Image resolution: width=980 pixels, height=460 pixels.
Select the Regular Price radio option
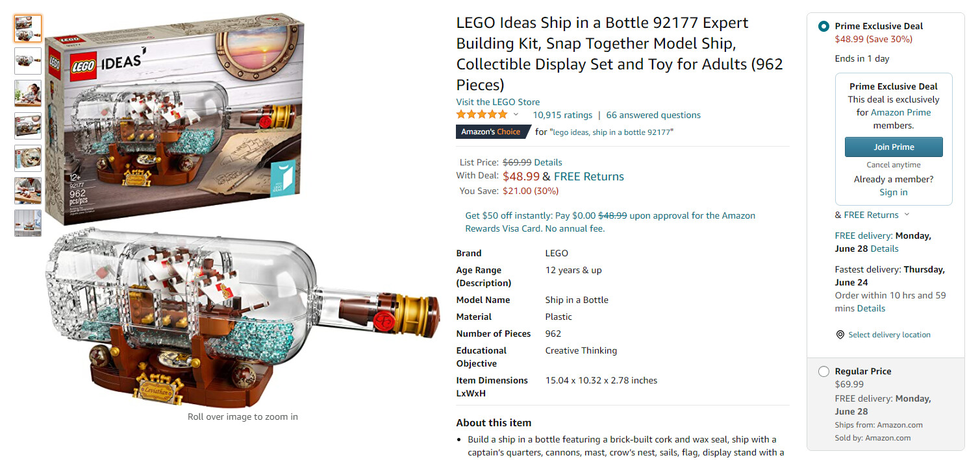coord(823,372)
